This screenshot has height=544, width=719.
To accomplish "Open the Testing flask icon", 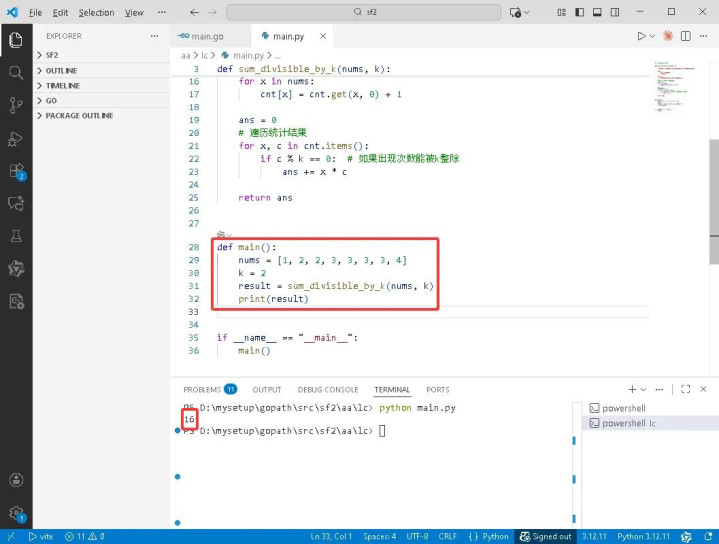I will click(x=15, y=236).
